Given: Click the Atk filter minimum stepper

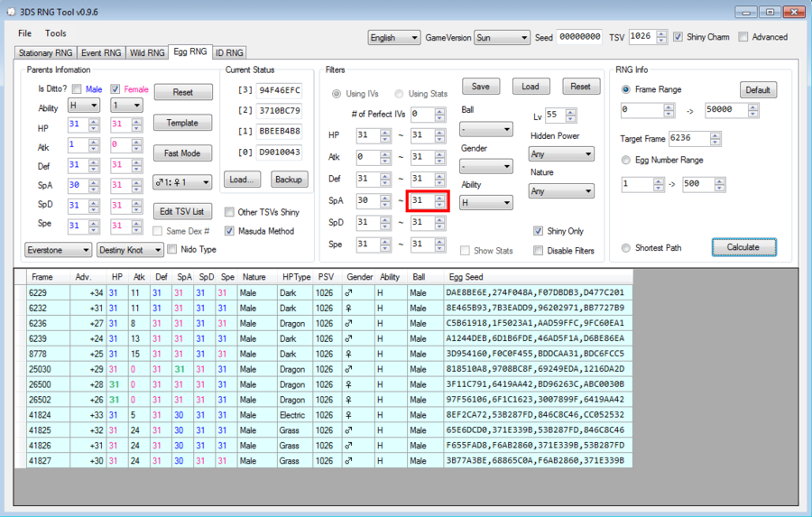Looking at the screenshot, I should (385, 157).
